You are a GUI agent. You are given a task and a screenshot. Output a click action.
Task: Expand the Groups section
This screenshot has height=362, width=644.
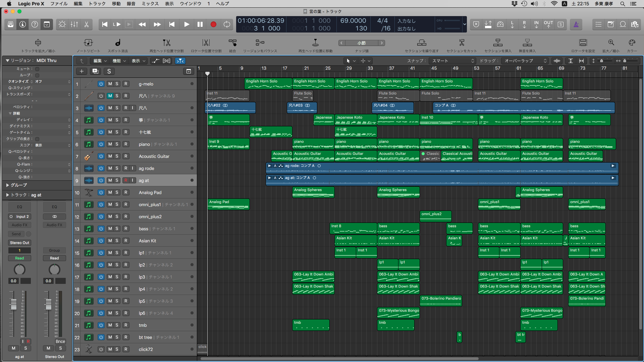[8, 185]
